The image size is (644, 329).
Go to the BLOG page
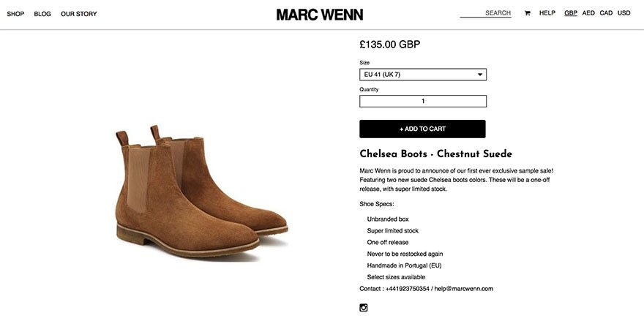(x=42, y=14)
